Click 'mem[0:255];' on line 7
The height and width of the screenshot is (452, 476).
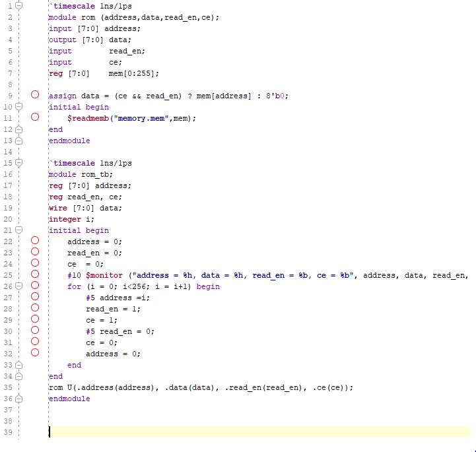click(x=134, y=73)
